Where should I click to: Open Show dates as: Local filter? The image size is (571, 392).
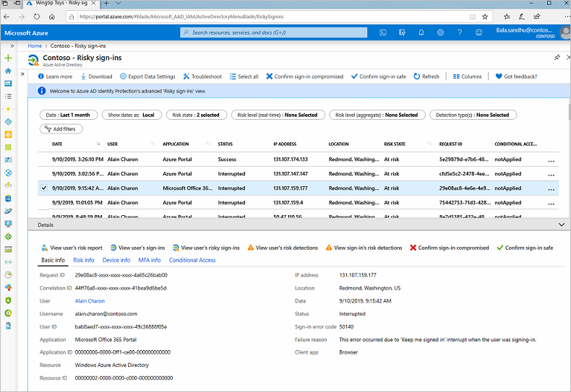pos(132,115)
